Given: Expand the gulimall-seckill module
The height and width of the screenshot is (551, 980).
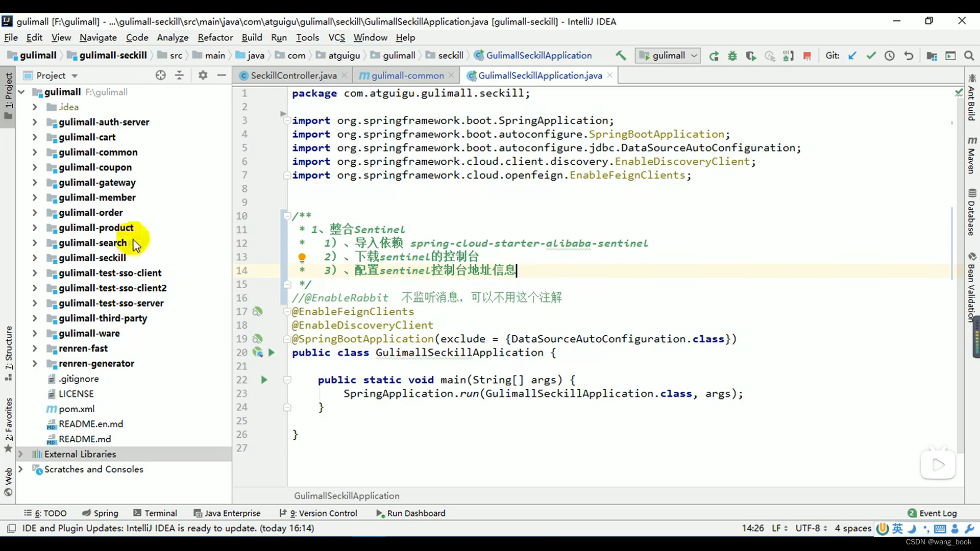Looking at the screenshot, I should pos(33,257).
